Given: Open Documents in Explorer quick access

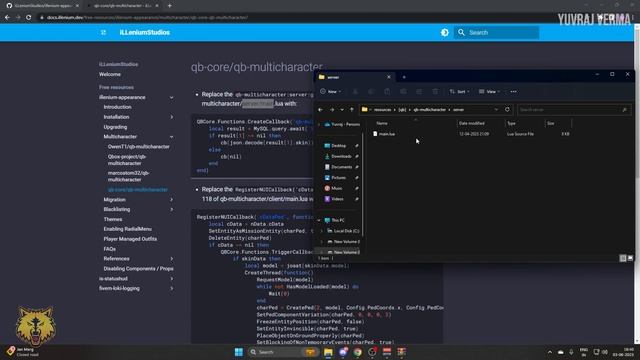Looking at the screenshot, I should coord(340,167).
